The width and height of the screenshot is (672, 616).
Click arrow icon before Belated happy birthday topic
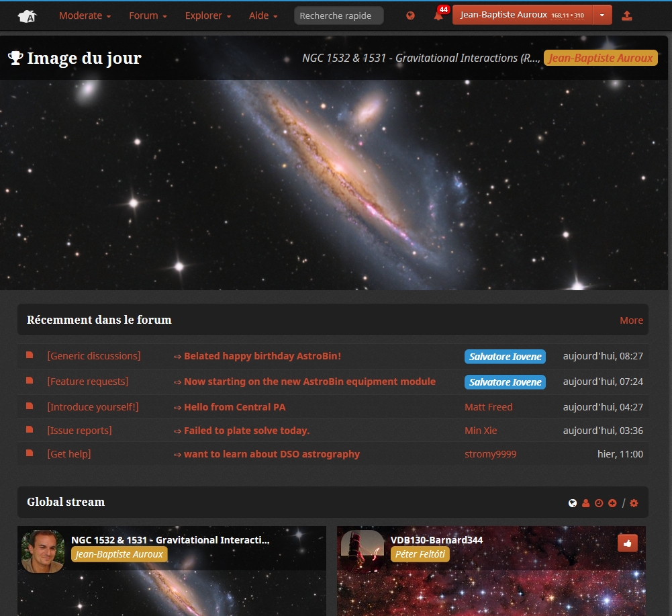point(177,357)
